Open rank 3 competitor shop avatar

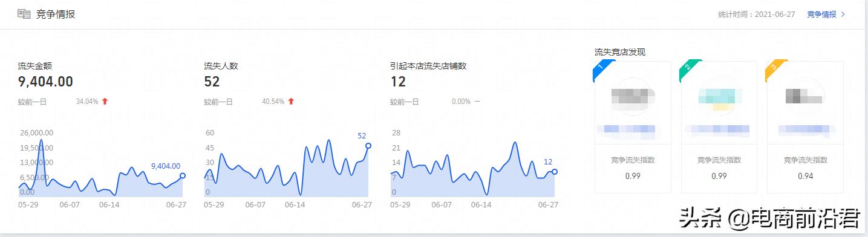[804, 96]
